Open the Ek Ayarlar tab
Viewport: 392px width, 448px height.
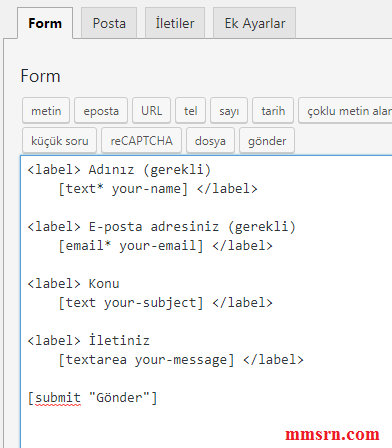(x=255, y=23)
